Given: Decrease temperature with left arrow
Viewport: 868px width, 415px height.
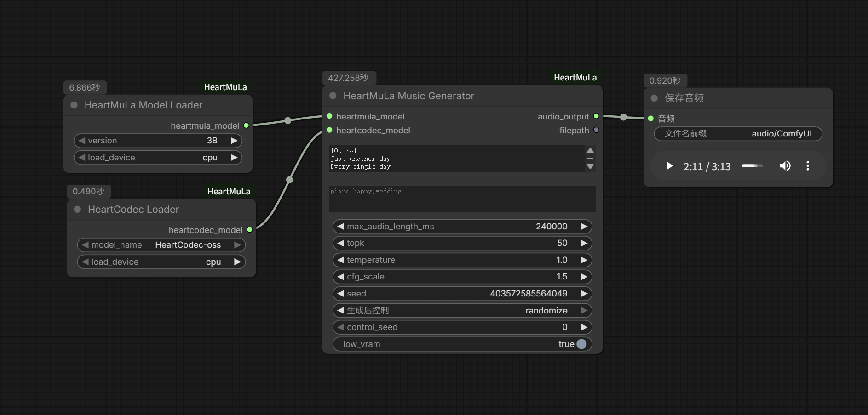Looking at the screenshot, I should coord(341,260).
